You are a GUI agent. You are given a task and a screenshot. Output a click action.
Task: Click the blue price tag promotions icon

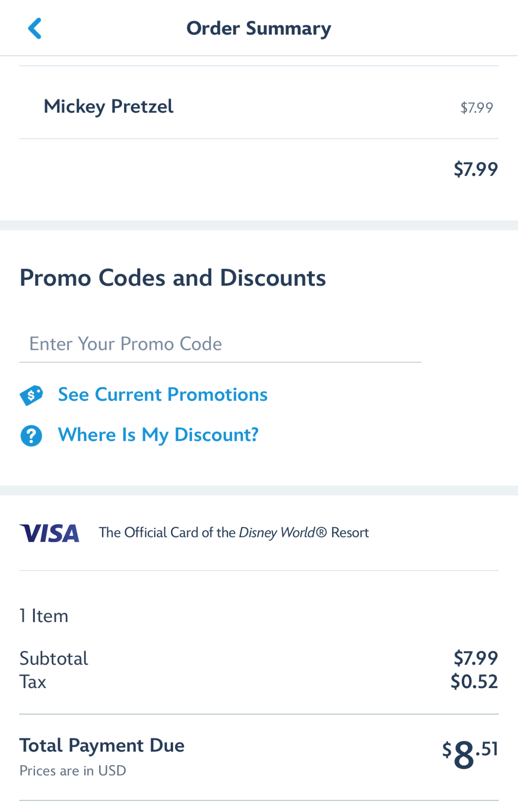(x=31, y=395)
